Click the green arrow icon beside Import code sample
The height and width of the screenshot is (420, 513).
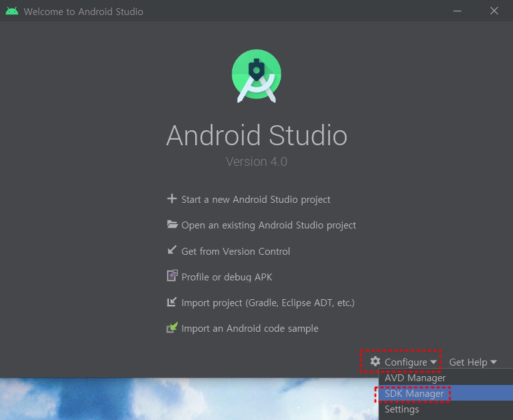pyautogui.click(x=172, y=327)
